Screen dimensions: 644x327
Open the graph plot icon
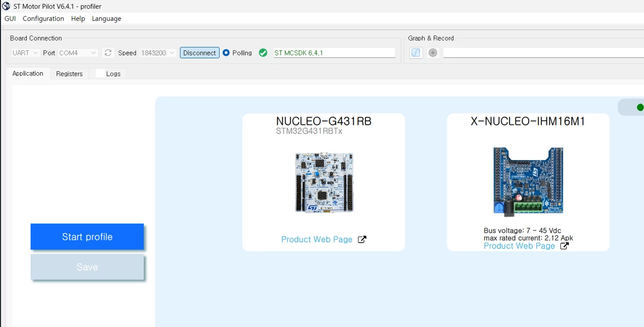(416, 53)
